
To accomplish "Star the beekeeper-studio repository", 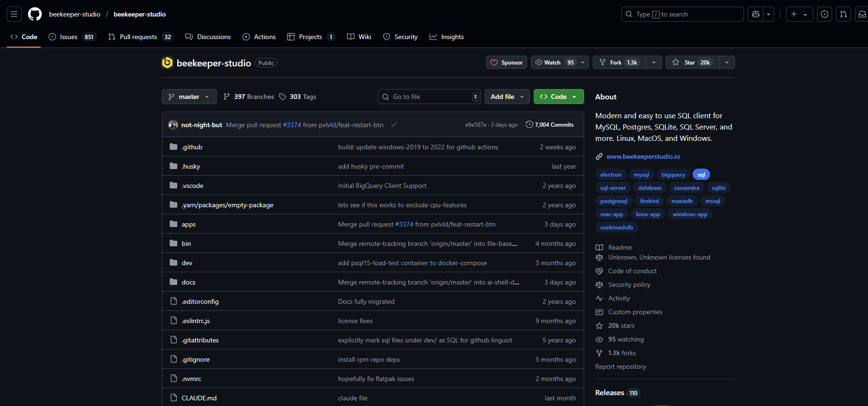I will [x=692, y=62].
